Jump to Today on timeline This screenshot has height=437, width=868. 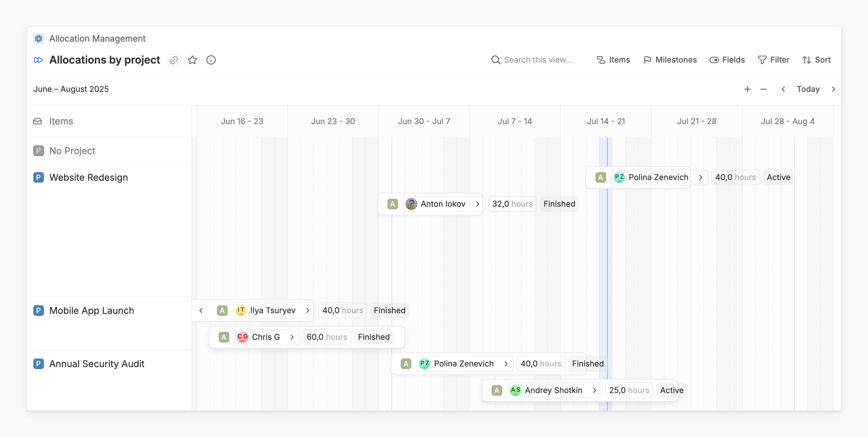(x=808, y=89)
